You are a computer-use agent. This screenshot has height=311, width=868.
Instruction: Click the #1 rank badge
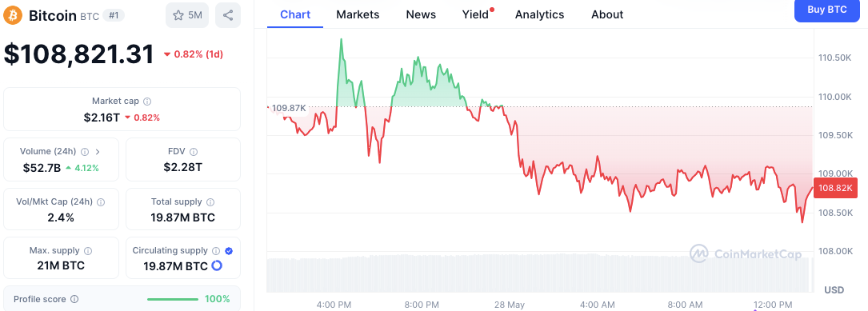click(114, 15)
